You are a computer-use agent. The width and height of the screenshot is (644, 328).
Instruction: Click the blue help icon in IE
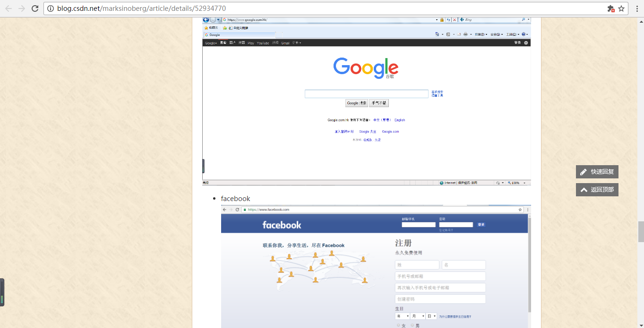point(524,34)
